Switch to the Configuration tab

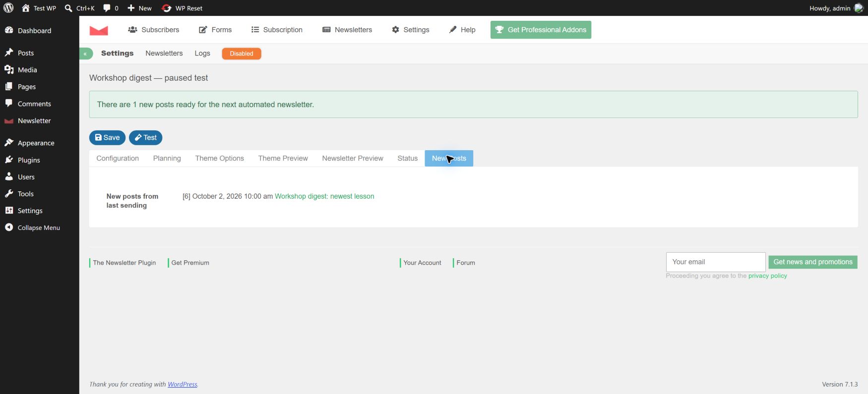118,159
